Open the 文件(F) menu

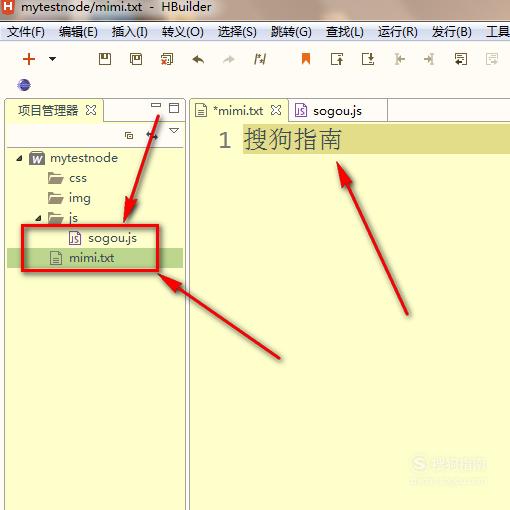tap(26, 32)
